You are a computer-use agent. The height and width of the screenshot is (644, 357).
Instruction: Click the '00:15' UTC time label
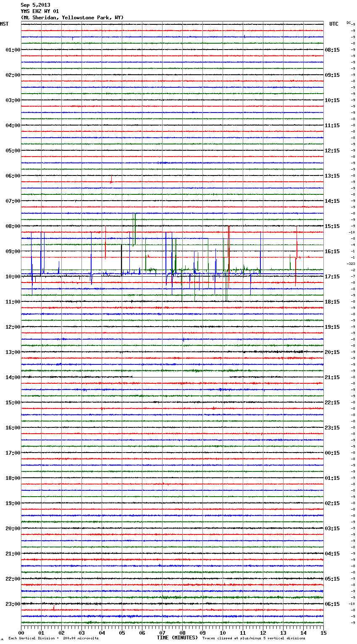tap(332, 453)
